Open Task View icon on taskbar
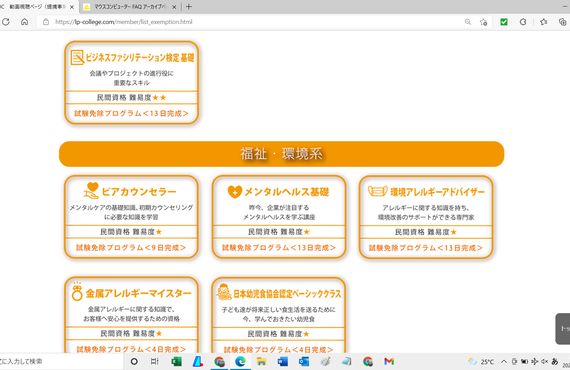This screenshot has width=570, height=370. pos(154,361)
